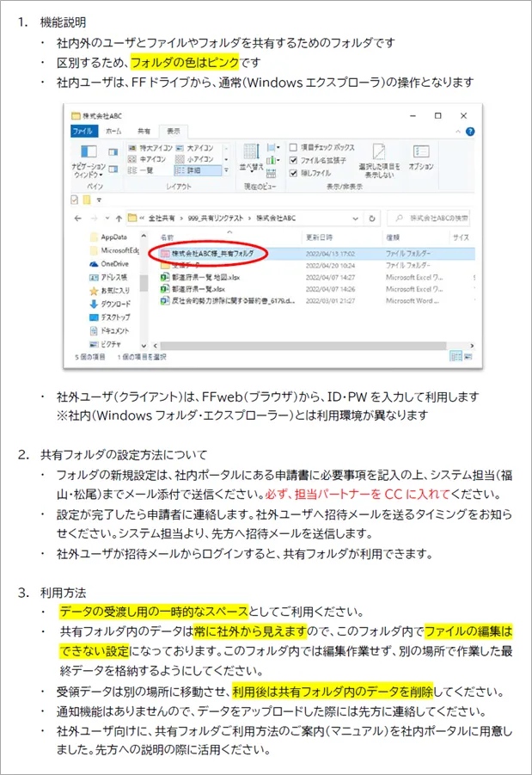Screen dimensions: 532x775
Task: Open the ファイル tab
Action: tap(83, 131)
